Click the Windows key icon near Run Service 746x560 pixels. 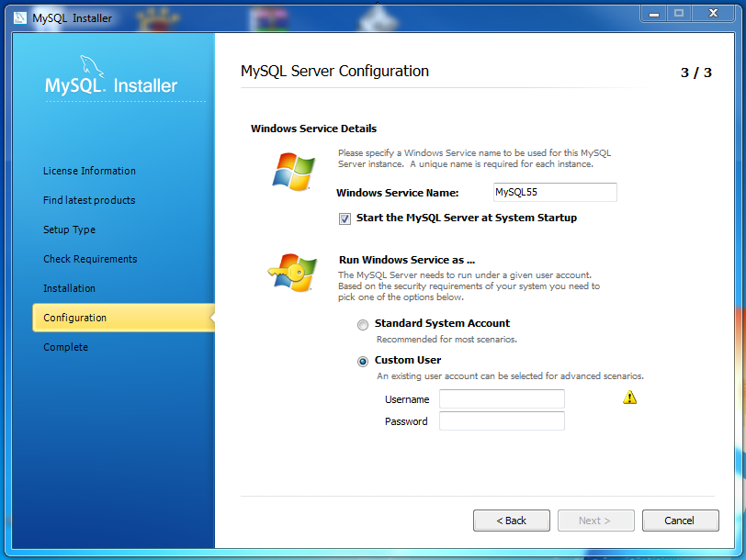[x=292, y=273]
